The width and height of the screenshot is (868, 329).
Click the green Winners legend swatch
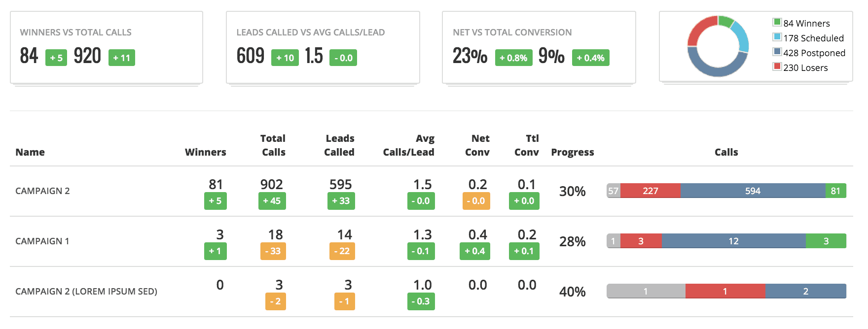click(x=777, y=22)
